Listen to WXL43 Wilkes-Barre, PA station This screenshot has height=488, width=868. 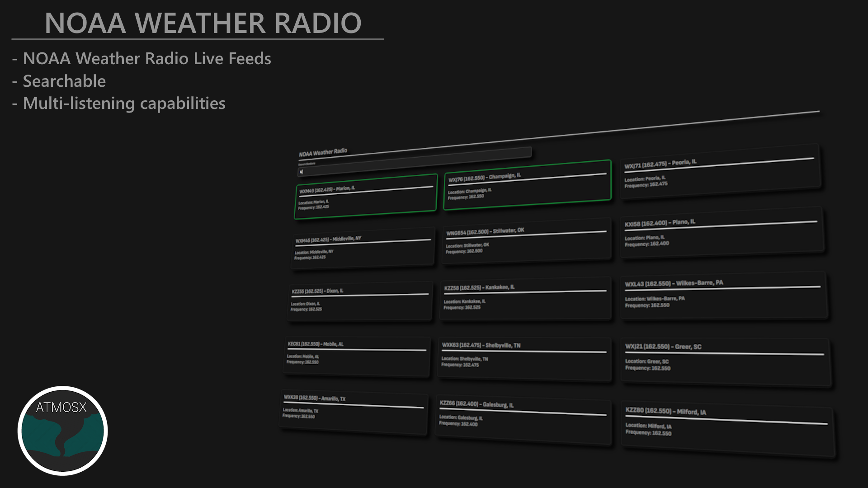(x=724, y=295)
